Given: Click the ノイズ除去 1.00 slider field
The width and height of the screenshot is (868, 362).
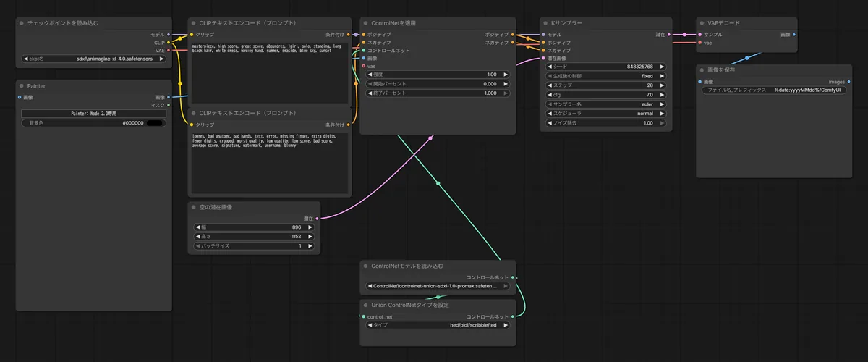Looking at the screenshot, I should pos(608,123).
